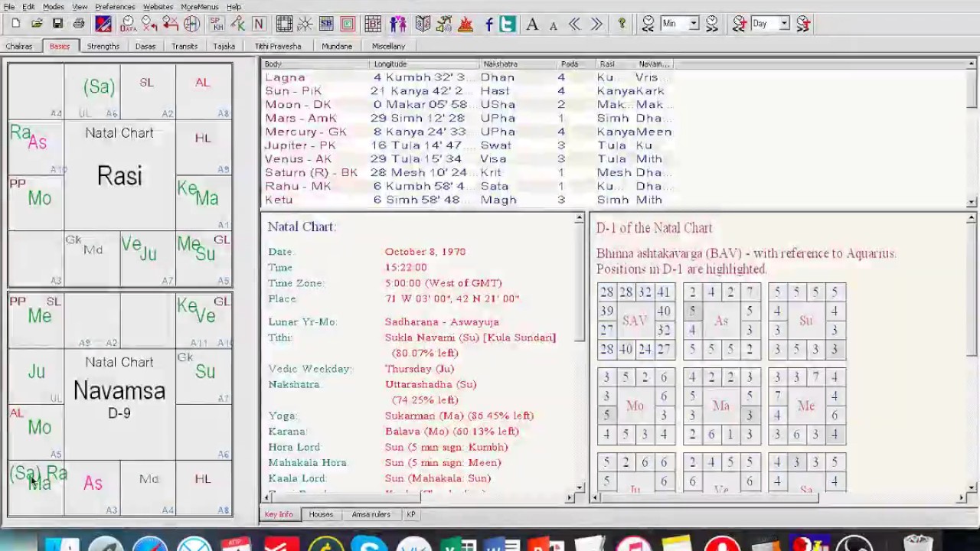Viewport: 980px width, 551px height.
Task: Click the two people compatibility icon
Action: pyautogui.click(x=398, y=24)
